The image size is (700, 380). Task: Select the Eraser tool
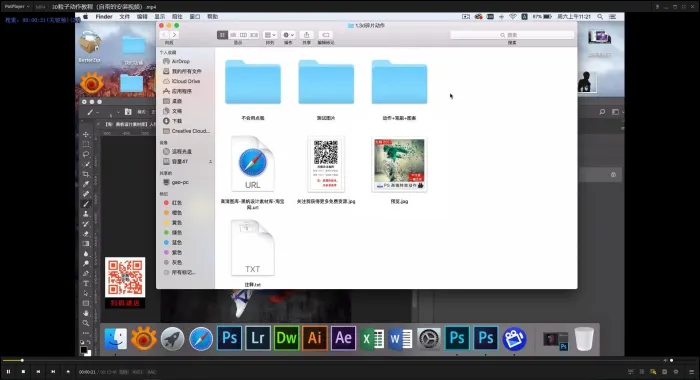click(x=86, y=234)
